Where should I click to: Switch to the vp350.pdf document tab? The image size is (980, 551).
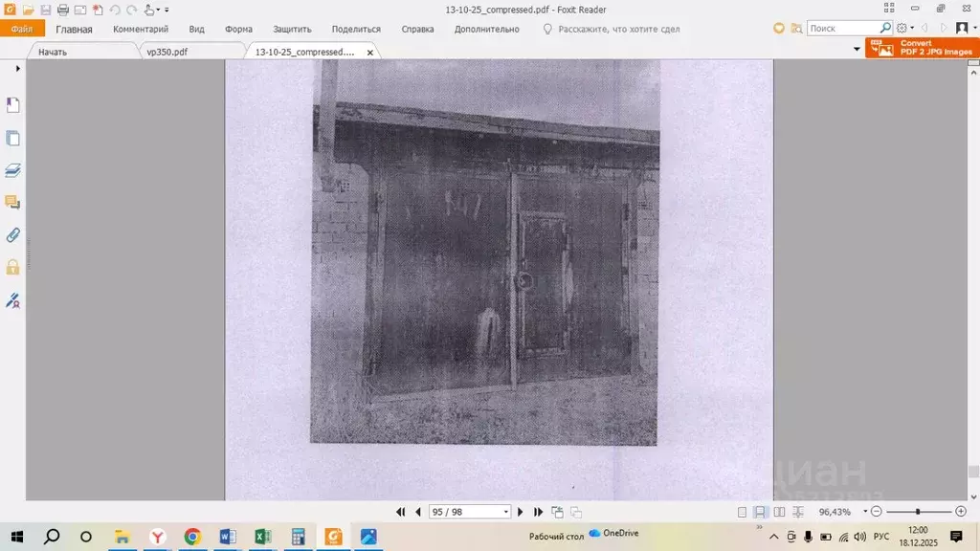[x=167, y=52]
